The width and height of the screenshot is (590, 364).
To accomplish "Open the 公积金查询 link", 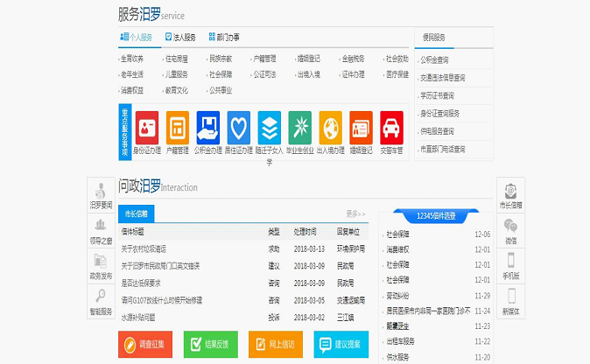I will click(435, 59).
